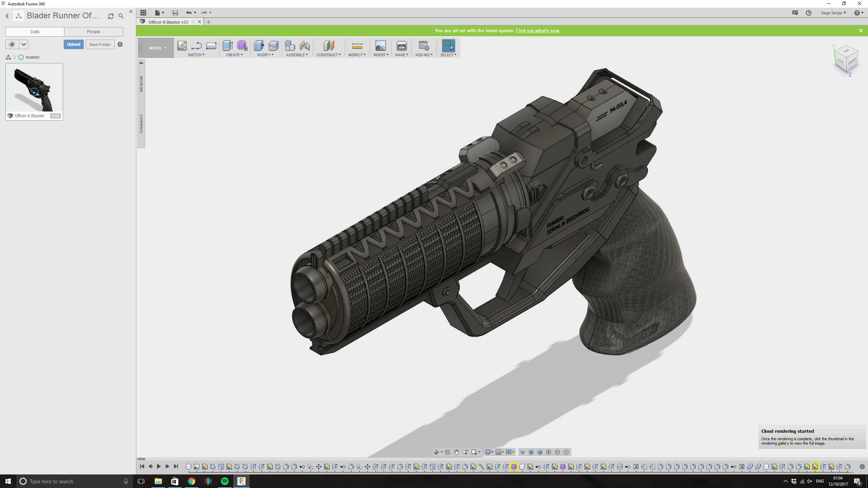This screenshot has width=868, height=488.
Task: Select the sketch Line tool
Action: (x=196, y=46)
